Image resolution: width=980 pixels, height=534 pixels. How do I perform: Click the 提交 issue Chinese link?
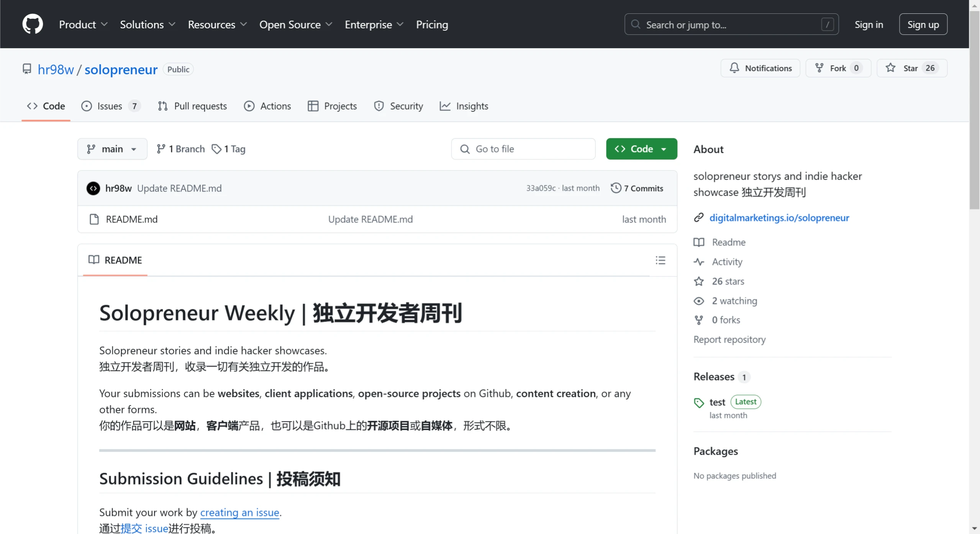click(x=144, y=528)
